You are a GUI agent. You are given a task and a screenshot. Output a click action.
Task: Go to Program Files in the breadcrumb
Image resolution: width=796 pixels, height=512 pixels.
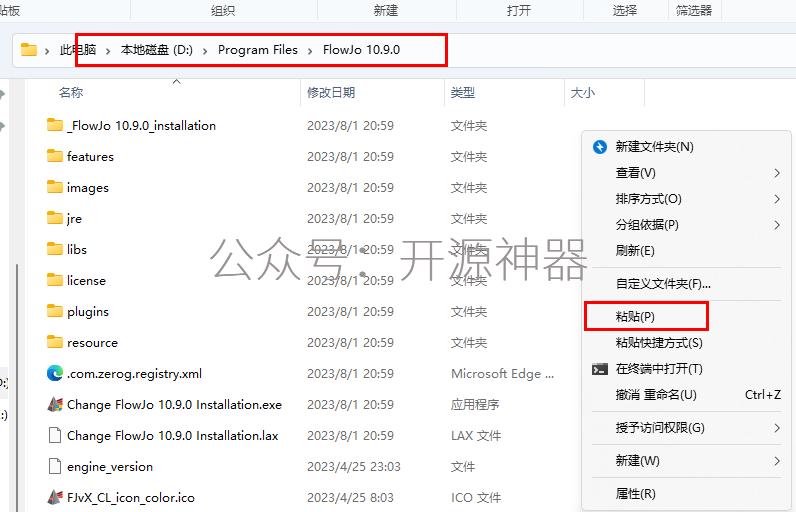(x=258, y=50)
